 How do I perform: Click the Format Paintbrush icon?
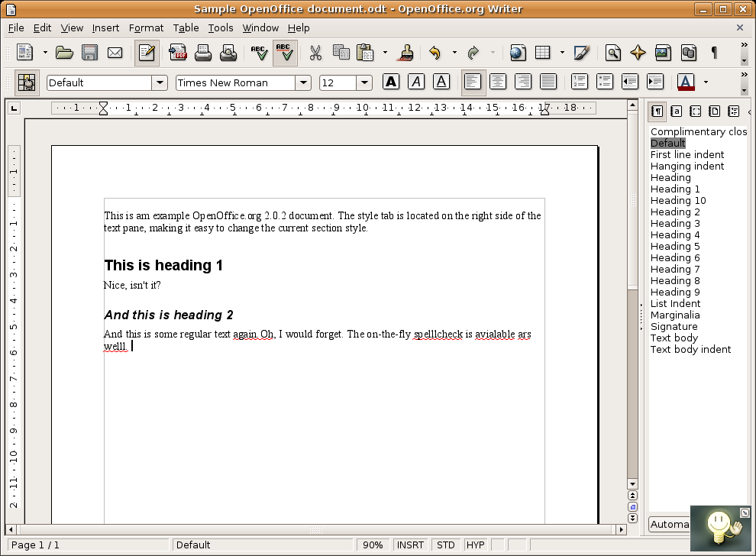[406, 53]
